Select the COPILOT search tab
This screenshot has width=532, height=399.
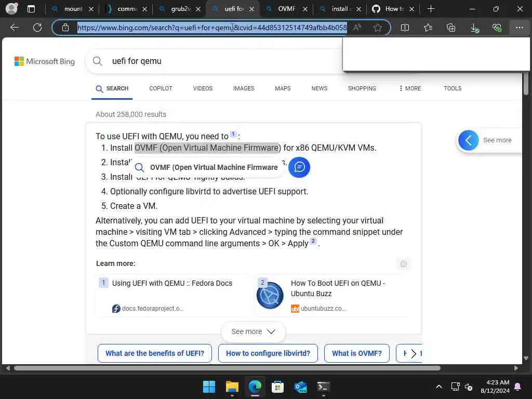(161, 88)
